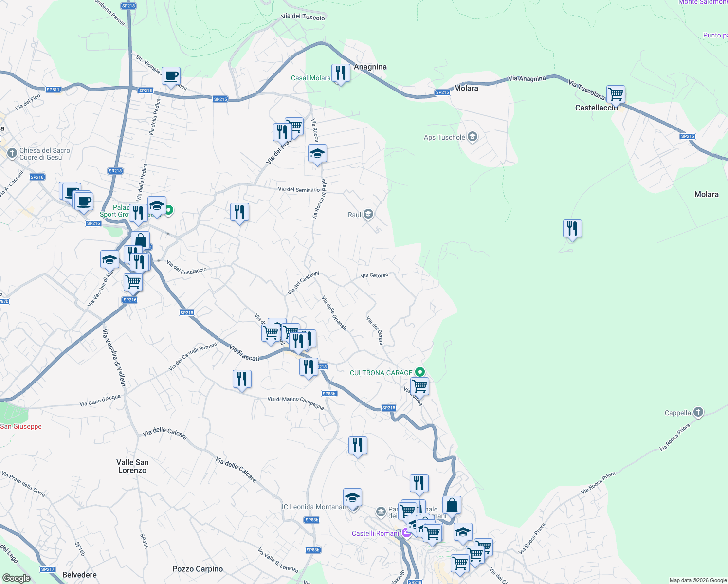
Task: Select the restaurant marker next to Casal Molara
Action: click(341, 73)
